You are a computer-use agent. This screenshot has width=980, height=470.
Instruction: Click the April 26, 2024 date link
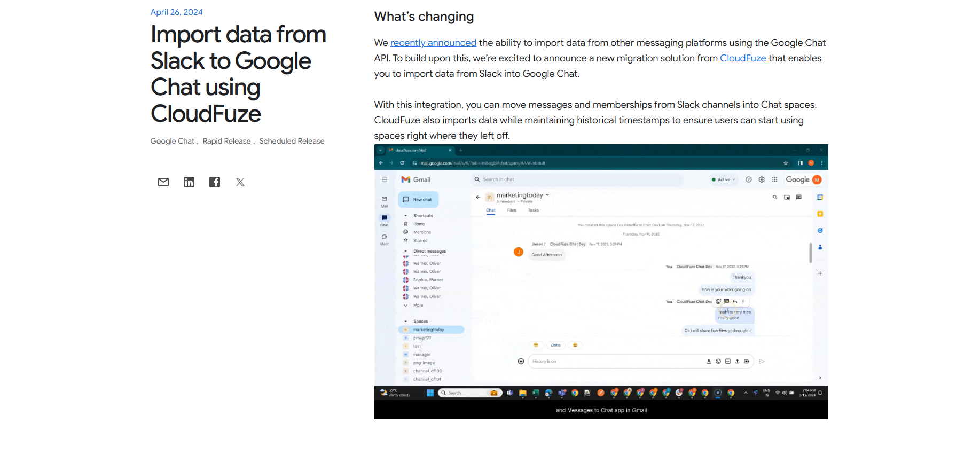[x=176, y=12]
